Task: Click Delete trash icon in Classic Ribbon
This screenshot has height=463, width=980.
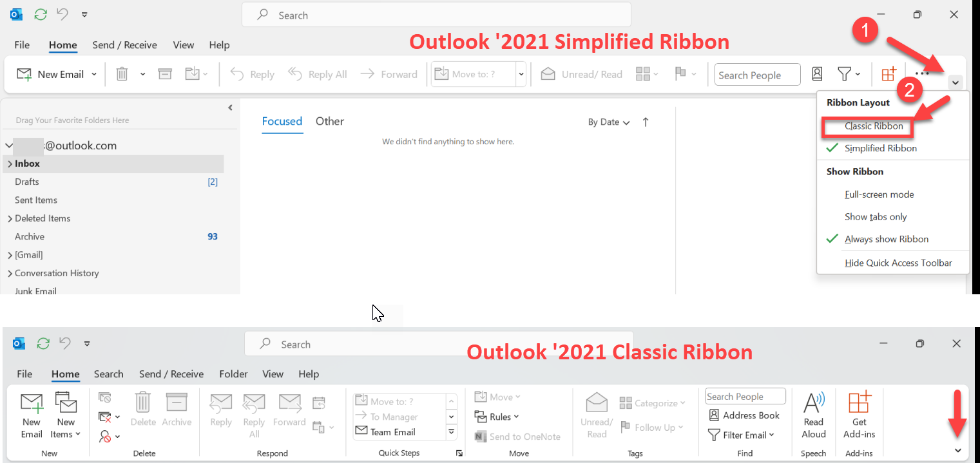Action: coord(143,402)
